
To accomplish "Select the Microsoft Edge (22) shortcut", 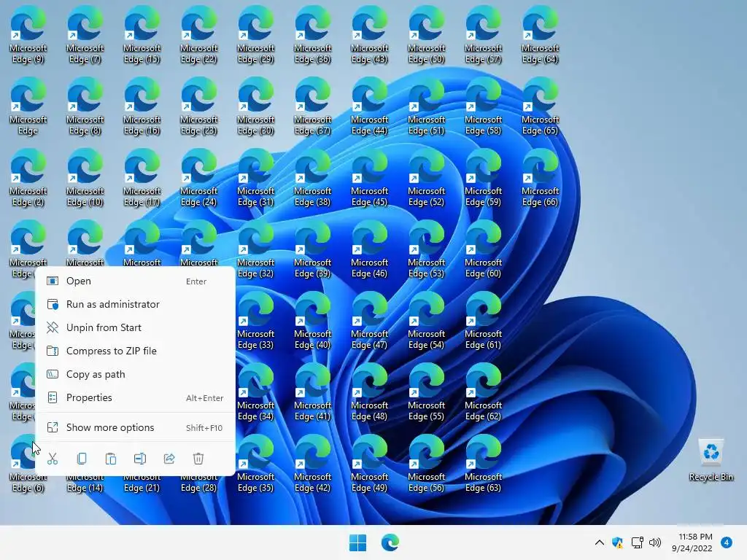I will click(198, 35).
